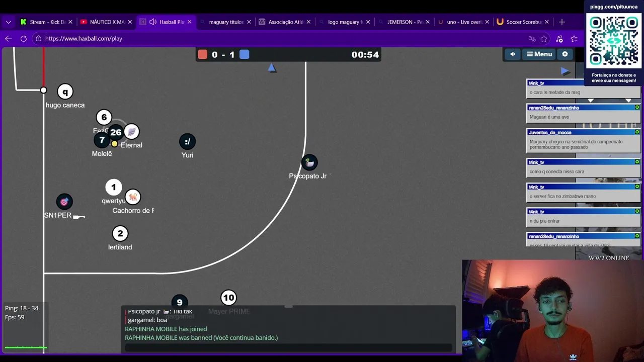The width and height of the screenshot is (644, 362).
Task: Click 'Maguari é uma ave' message
Action: tap(584, 113)
